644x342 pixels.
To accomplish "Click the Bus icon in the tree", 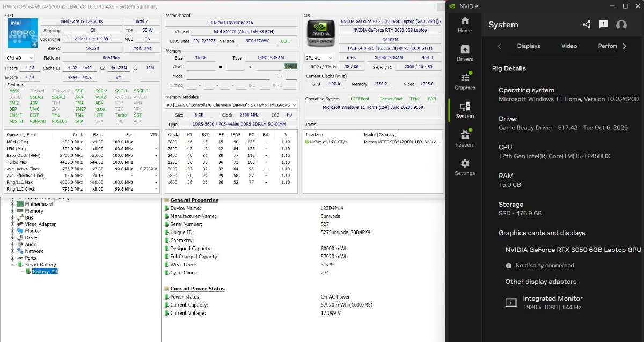I will point(20,217).
